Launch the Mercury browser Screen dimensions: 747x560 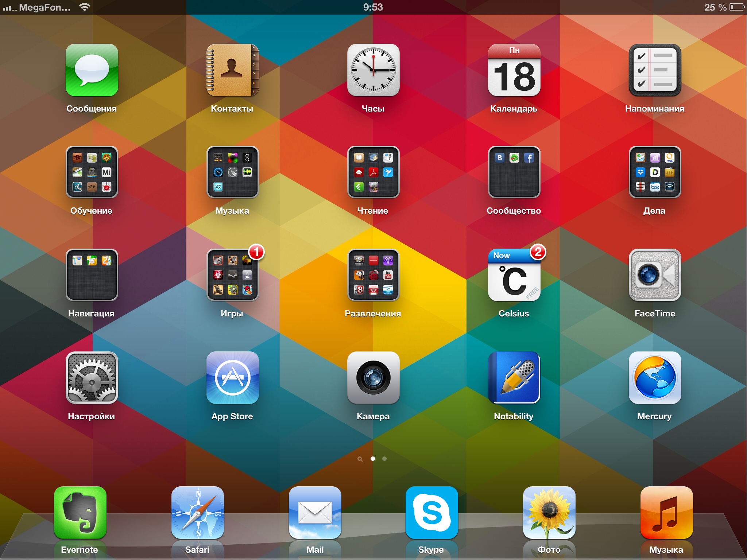click(x=655, y=378)
